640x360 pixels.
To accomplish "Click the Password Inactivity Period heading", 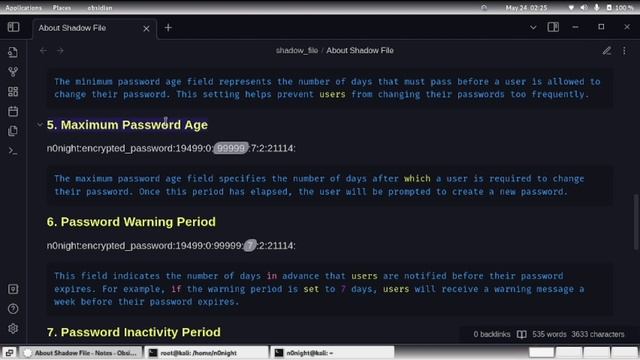I will 133,332.
